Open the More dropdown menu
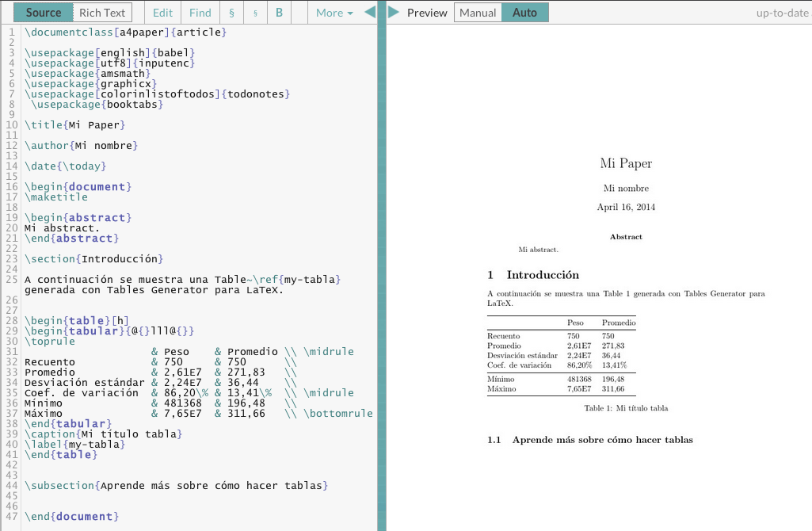Image resolution: width=812 pixels, height=531 pixels. [334, 13]
